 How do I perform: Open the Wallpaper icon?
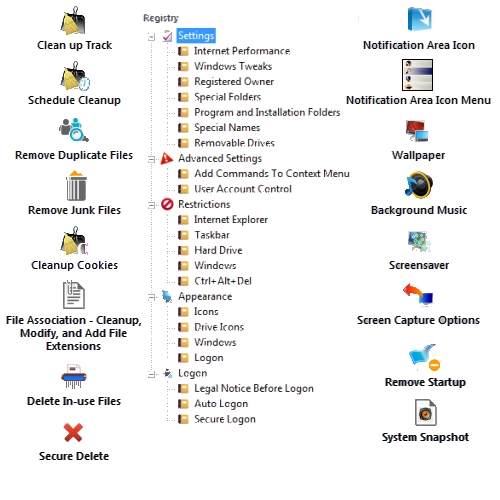[x=417, y=131]
